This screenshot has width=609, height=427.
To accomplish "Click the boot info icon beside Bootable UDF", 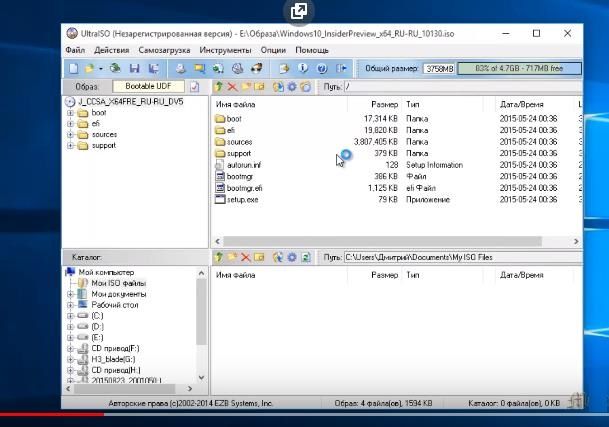I will point(195,87).
